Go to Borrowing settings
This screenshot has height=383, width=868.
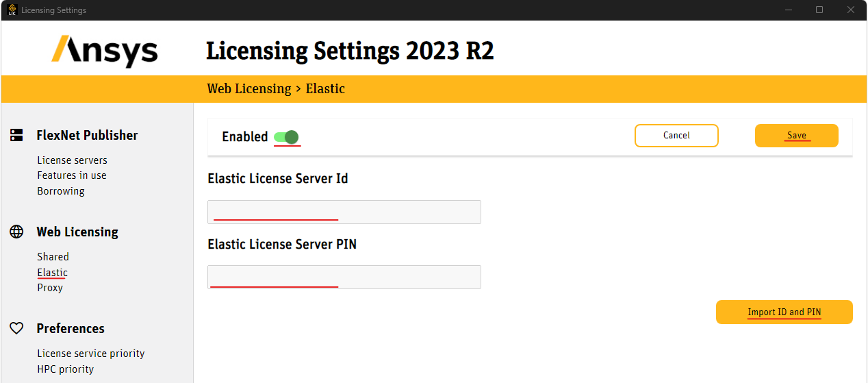point(61,191)
